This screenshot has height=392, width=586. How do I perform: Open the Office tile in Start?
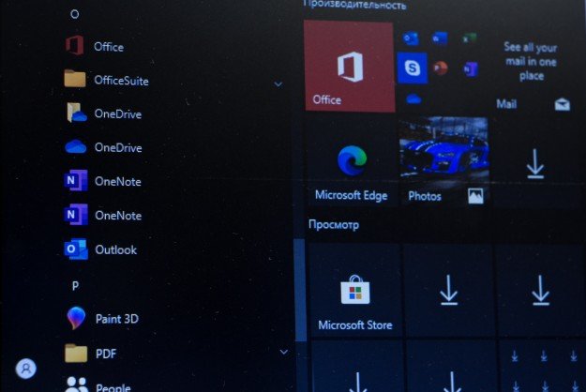point(349,68)
